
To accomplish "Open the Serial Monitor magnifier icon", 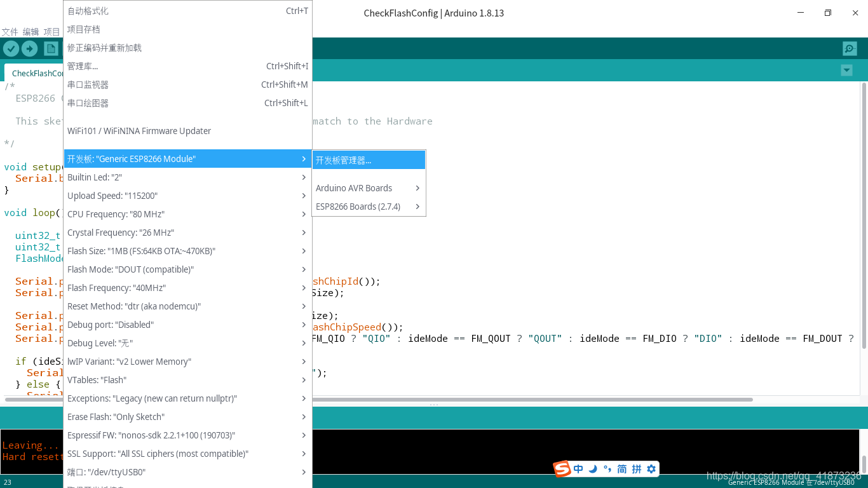I will 850,48.
